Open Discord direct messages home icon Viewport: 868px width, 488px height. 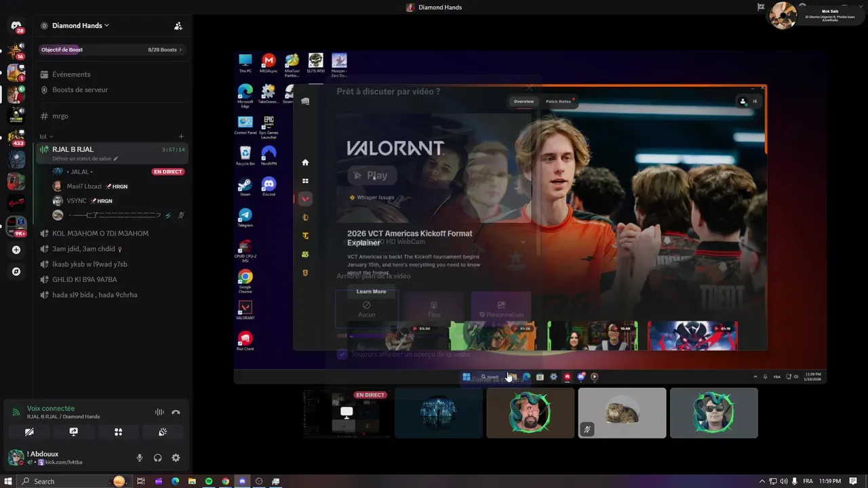click(16, 26)
